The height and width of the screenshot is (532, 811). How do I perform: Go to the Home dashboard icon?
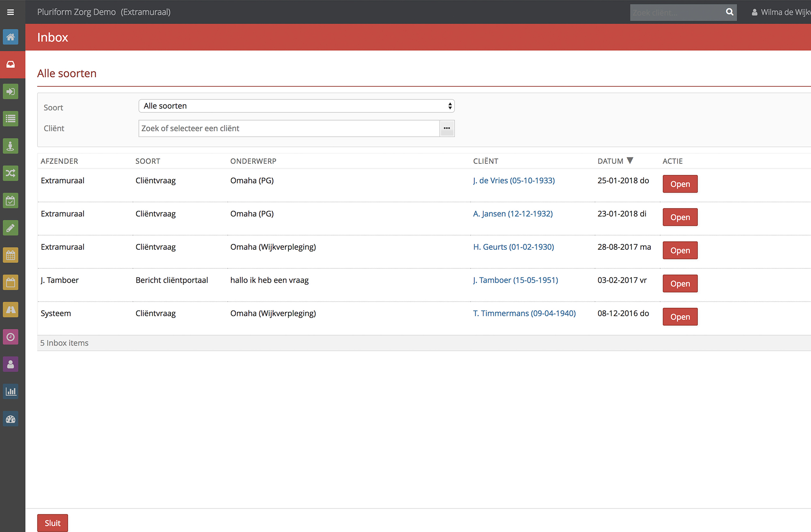click(11, 37)
